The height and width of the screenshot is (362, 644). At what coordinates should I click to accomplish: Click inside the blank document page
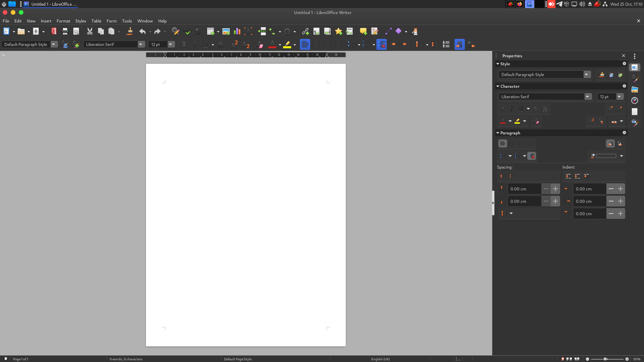tap(246, 205)
